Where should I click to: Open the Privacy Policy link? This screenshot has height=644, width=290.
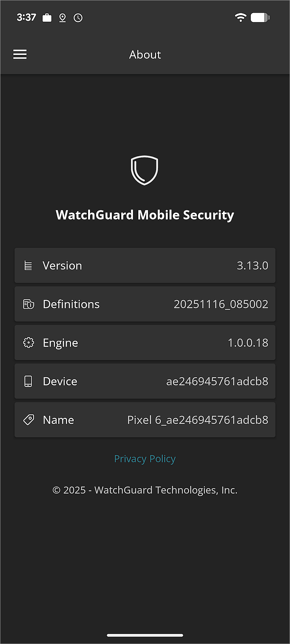point(145,458)
